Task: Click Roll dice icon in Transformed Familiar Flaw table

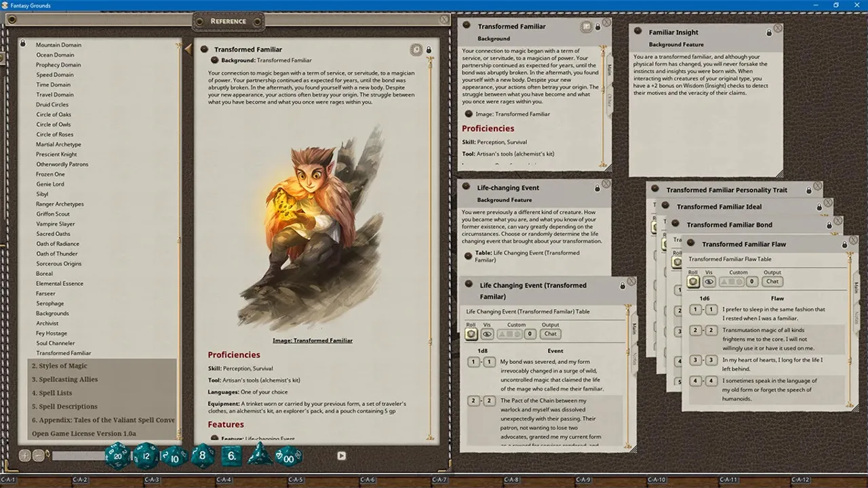Action: [x=693, y=281]
